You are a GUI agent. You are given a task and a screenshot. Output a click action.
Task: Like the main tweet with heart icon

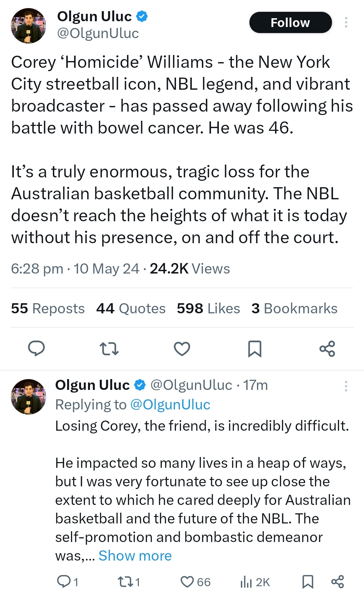point(182,349)
